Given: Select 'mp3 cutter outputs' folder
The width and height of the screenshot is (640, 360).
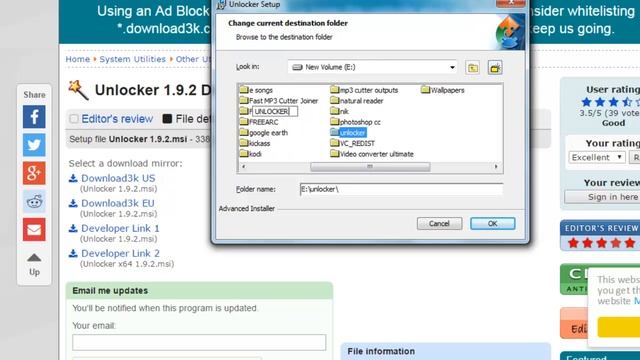Looking at the screenshot, I should click(x=364, y=90).
